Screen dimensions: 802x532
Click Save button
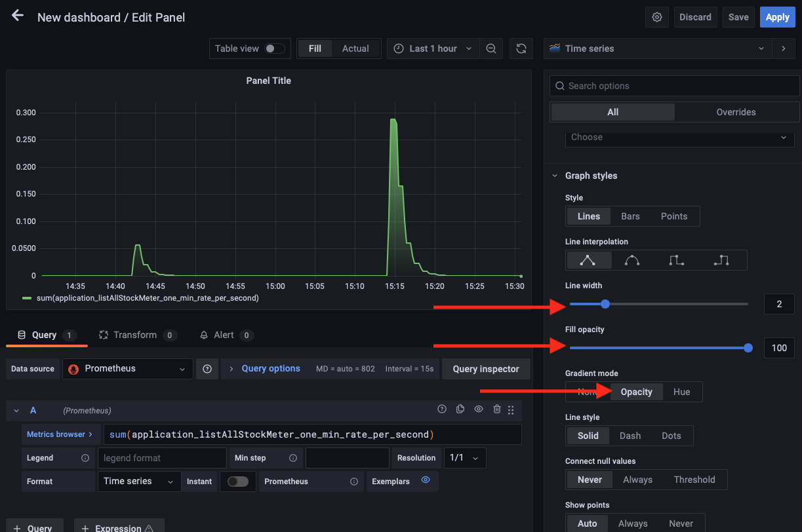pos(738,17)
